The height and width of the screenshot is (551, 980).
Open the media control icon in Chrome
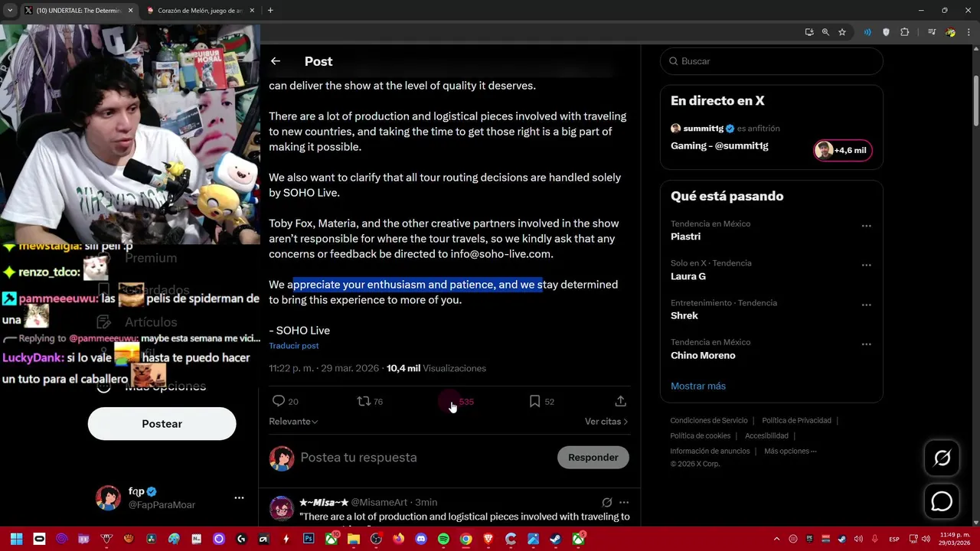[932, 32]
